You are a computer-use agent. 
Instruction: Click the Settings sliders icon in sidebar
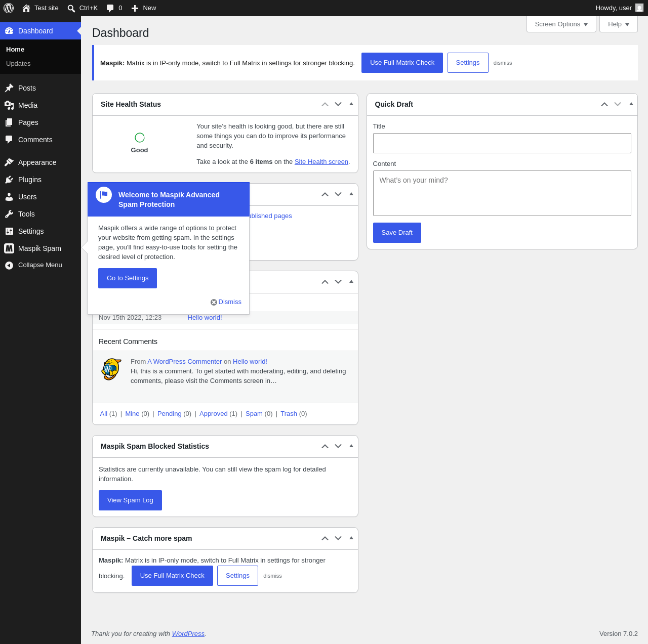pyautogui.click(x=9, y=231)
